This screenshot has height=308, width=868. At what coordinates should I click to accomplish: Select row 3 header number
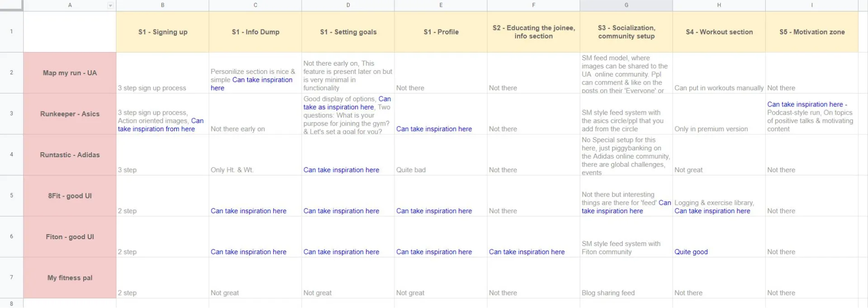click(x=11, y=114)
